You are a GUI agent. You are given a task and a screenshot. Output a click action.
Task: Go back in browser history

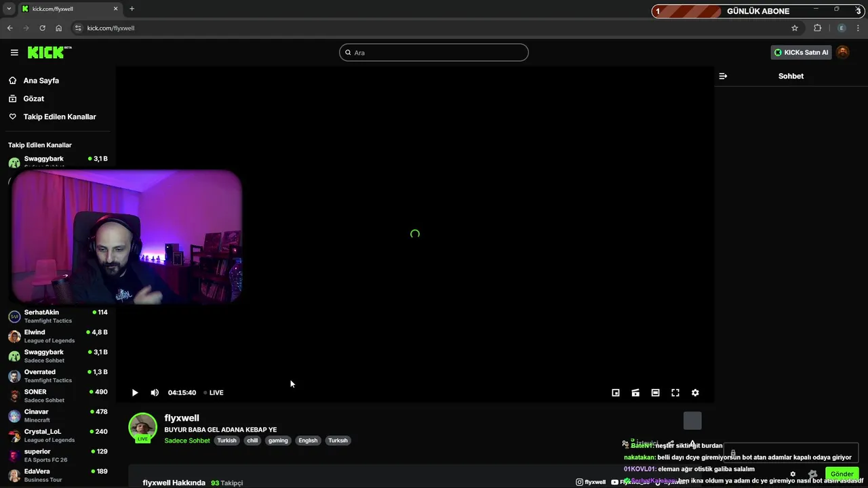[x=9, y=28]
